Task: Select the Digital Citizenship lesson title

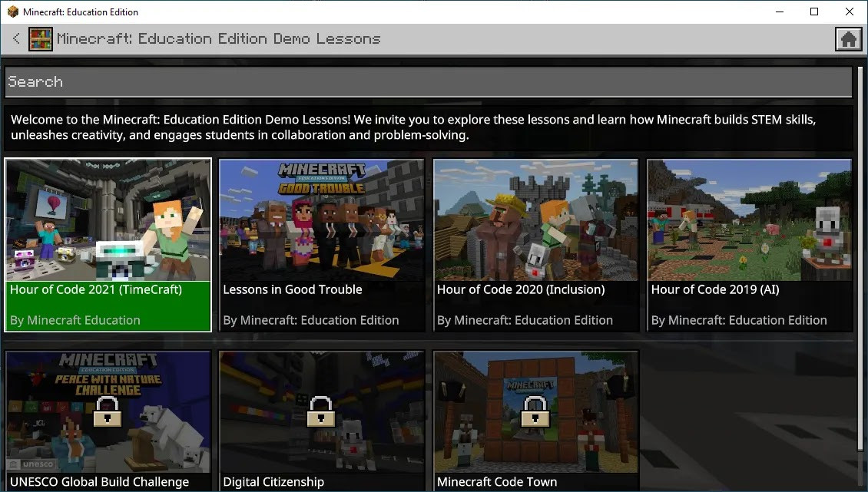Action: point(273,482)
